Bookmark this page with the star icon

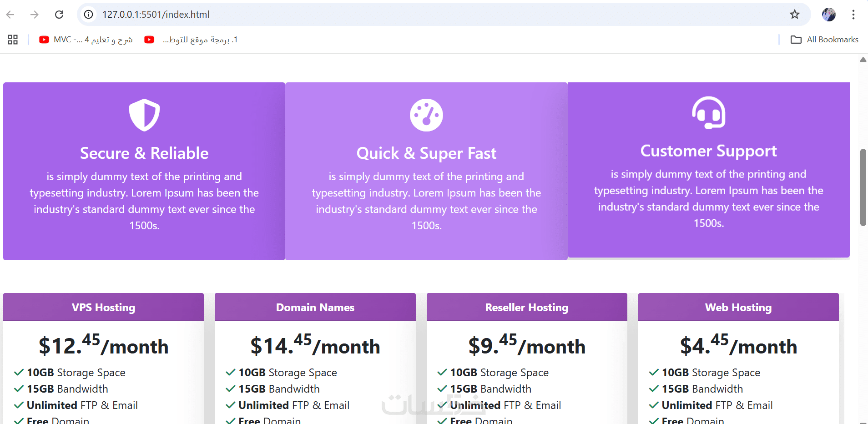tap(794, 15)
